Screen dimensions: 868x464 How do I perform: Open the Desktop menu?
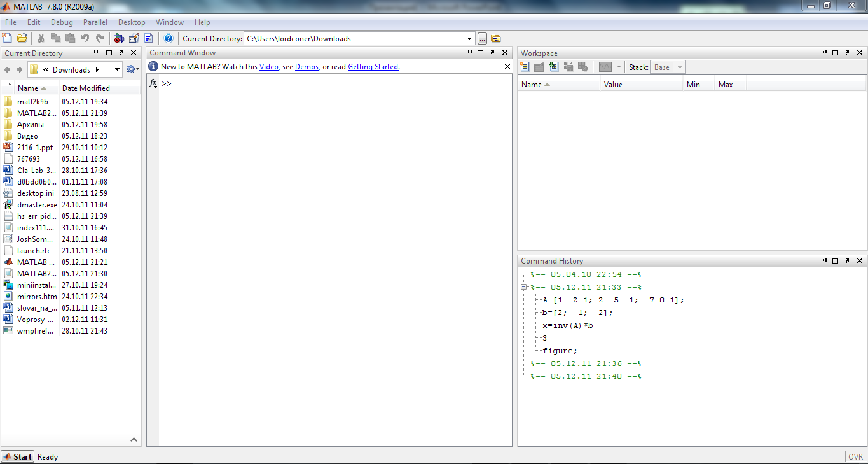click(132, 22)
